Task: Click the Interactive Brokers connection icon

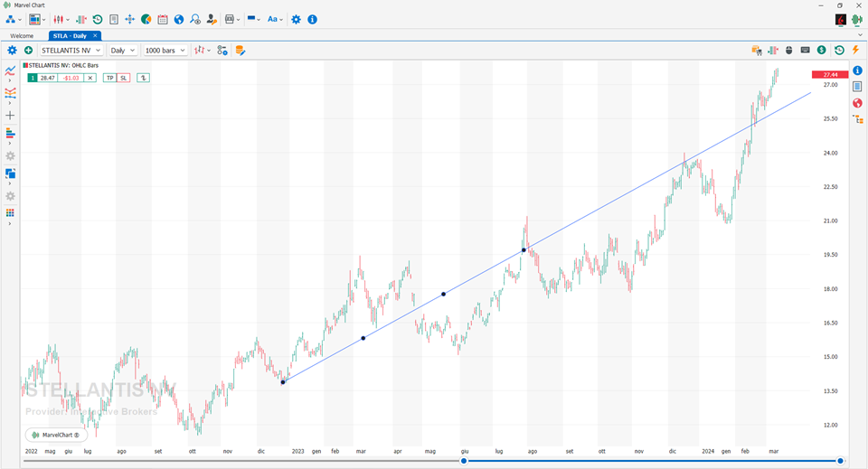Action: coord(841,20)
